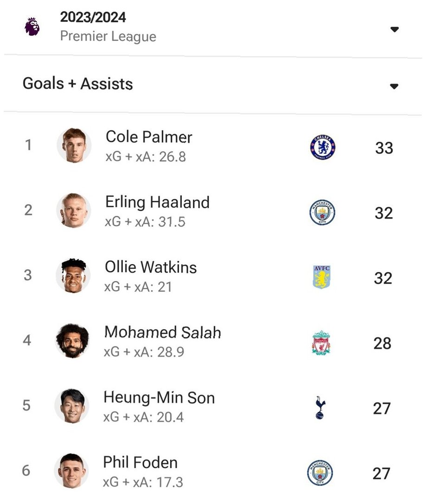423x504 pixels.
Task: Tap Phil Foden's player photo
Action: pos(71,471)
